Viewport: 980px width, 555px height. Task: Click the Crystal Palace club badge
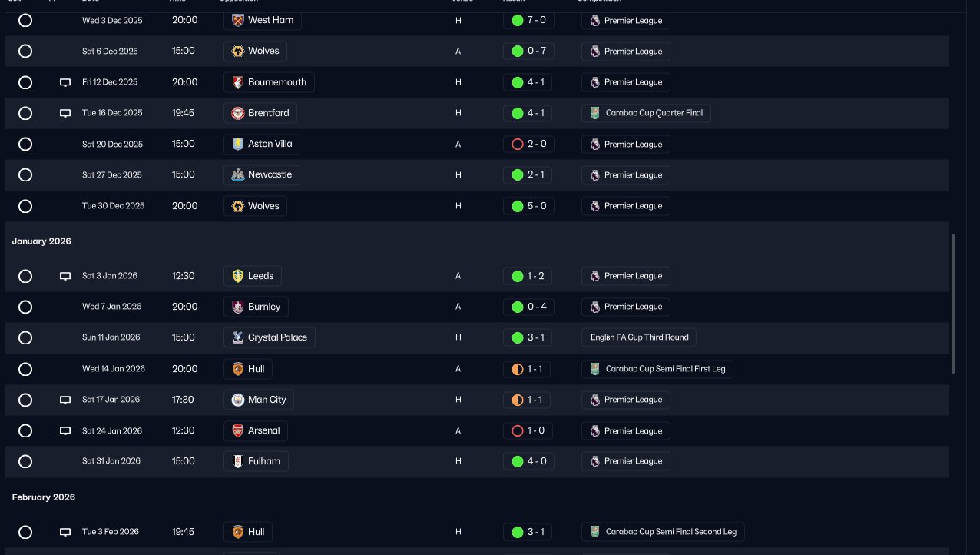[238, 337]
